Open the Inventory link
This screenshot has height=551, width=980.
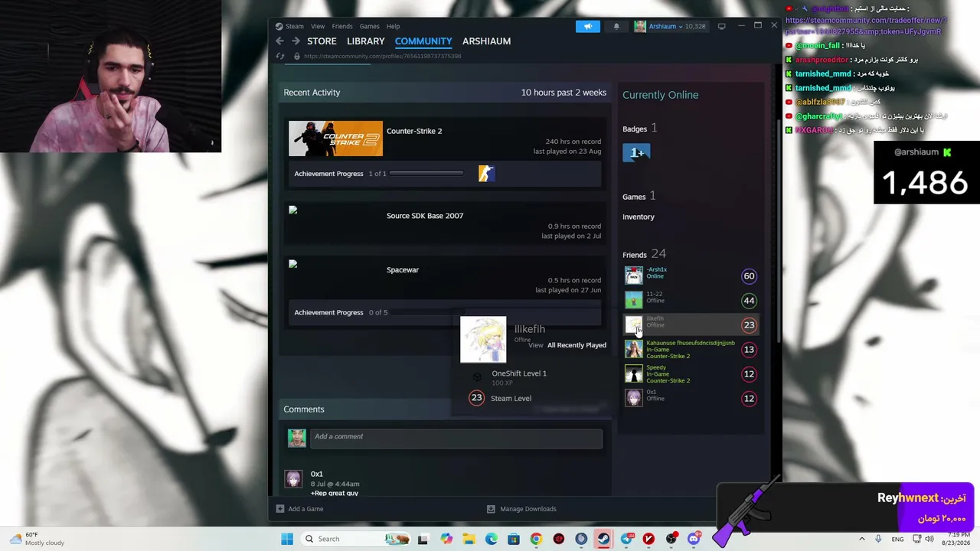[639, 217]
